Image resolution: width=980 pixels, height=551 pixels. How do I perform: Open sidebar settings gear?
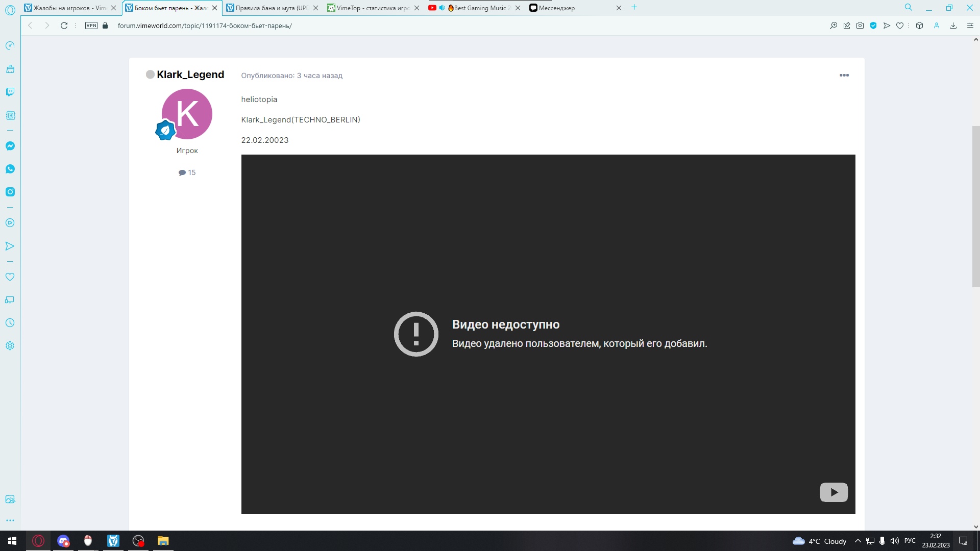tap(10, 346)
